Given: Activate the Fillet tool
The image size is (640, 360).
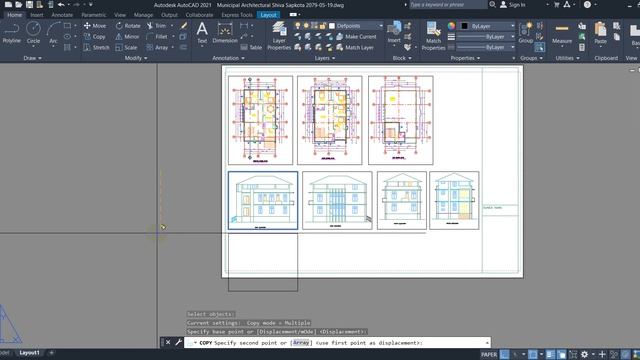Looking at the screenshot, I should (157, 37).
